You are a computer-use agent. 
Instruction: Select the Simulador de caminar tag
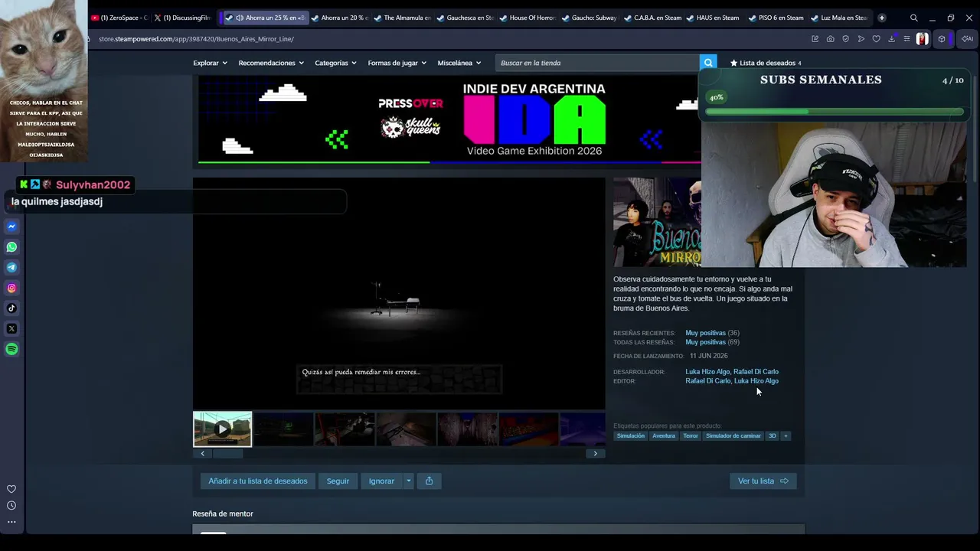pos(733,435)
